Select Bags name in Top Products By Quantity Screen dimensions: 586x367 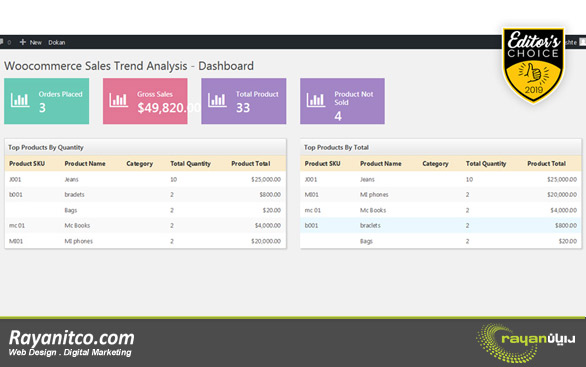[x=71, y=210]
